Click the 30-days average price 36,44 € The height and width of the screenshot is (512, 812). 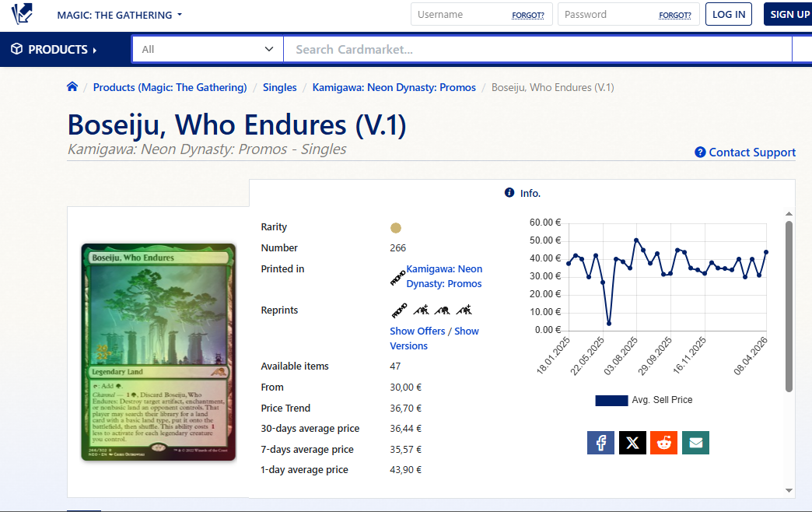pyautogui.click(x=405, y=429)
